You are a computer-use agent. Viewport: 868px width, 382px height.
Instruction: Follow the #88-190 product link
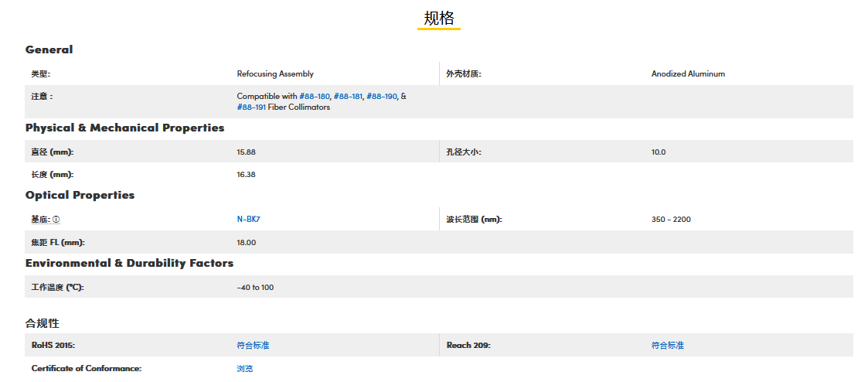tap(381, 97)
